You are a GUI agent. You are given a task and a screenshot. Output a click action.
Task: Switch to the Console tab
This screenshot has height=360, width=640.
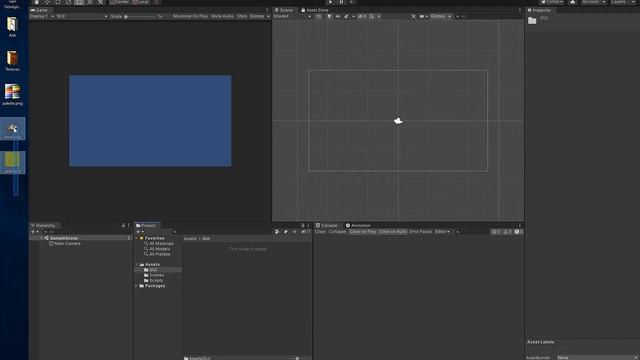point(327,225)
